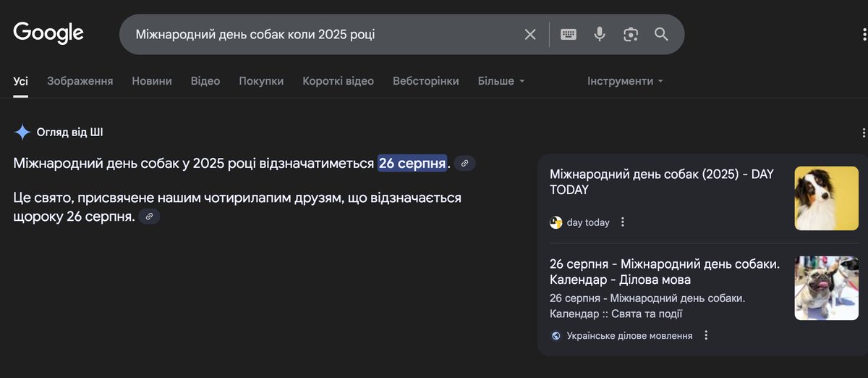Image resolution: width=868 pixels, height=378 pixels.
Task: Click sentence starting 'Це свято, присвячене нашим'
Action: point(237,206)
